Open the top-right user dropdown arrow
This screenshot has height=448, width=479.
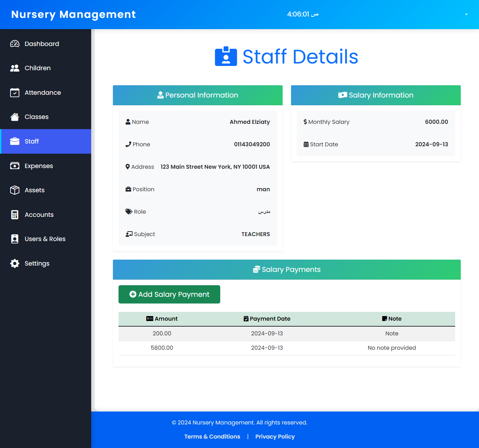[x=466, y=14]
